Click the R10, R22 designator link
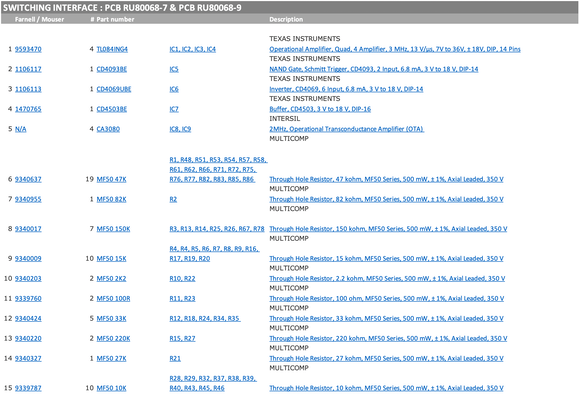 [182, 279]
